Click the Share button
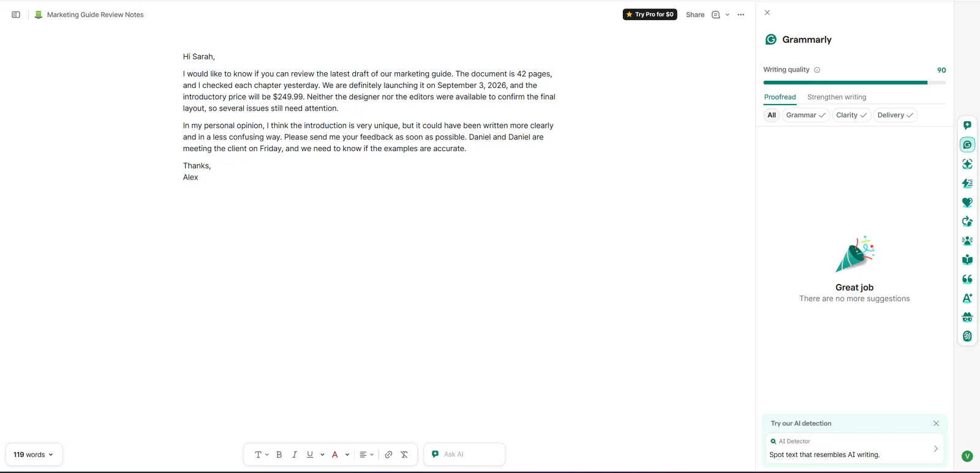 [695, 15]
